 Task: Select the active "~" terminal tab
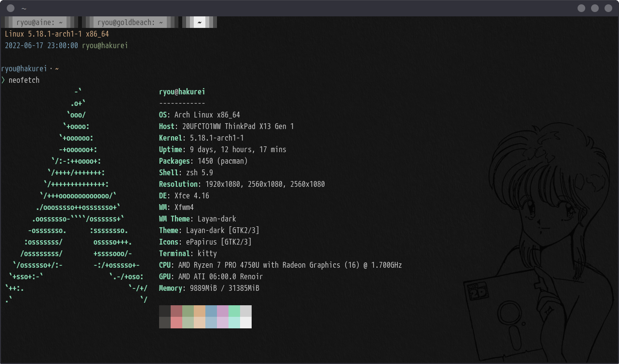(200, 22)
